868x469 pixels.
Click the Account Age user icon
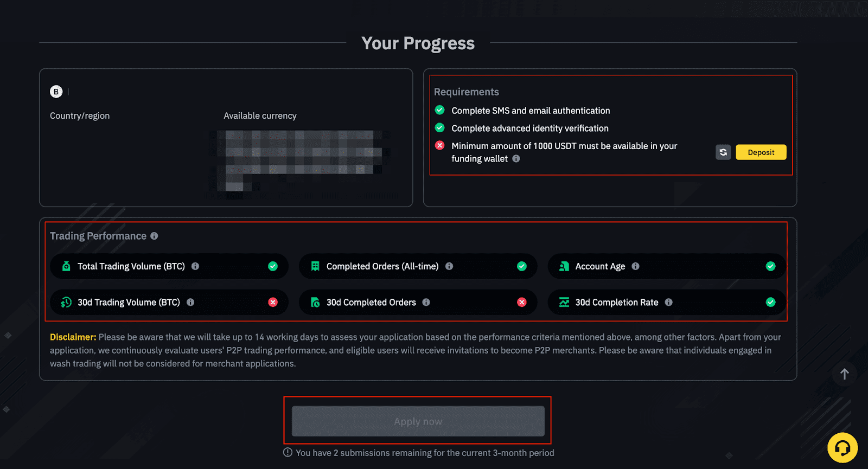tap(564, 266)
